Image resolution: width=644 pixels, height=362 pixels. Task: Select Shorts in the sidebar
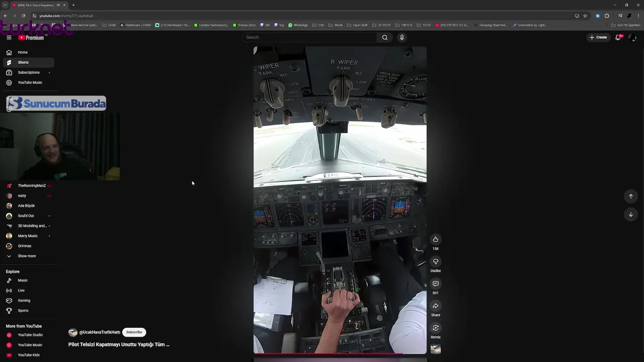[28, 62]
